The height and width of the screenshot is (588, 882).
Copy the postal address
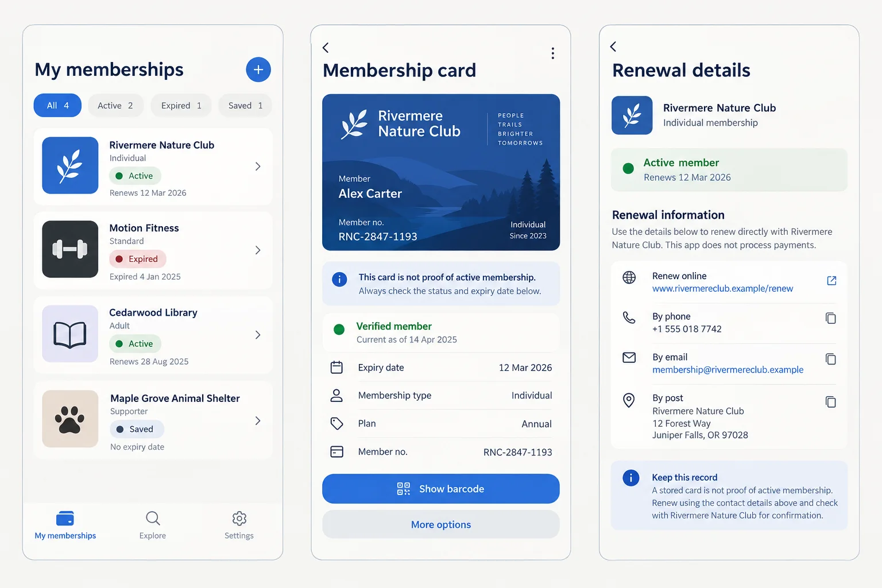tap(831, 401)
